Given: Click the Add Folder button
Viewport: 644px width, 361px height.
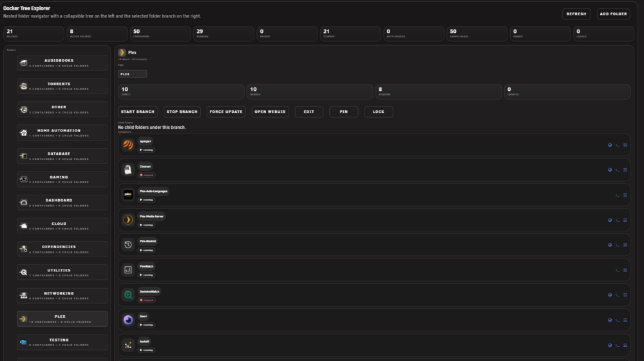Looking at the screenshot, I should [x=613, y=14].
